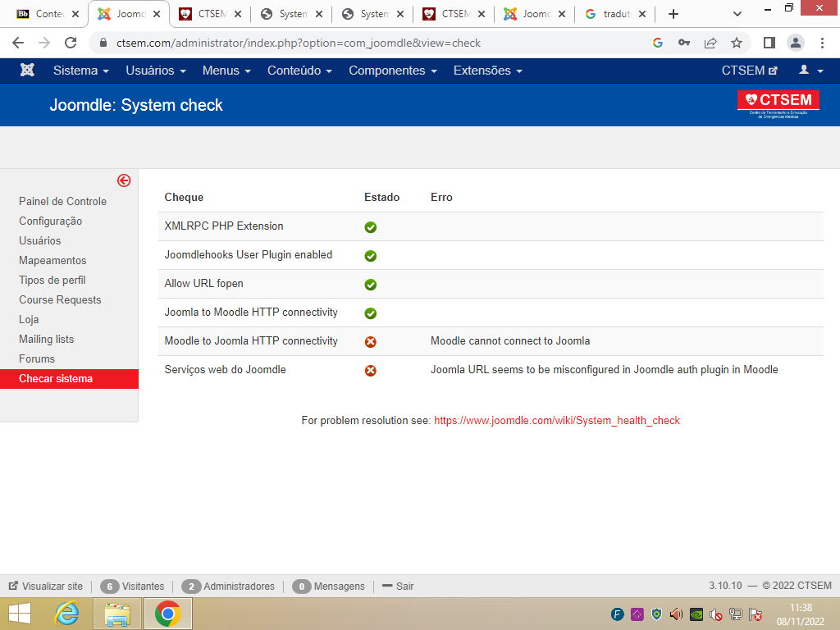Open Windows Start button
The width and height of the screenshot is (840, 630).
pyautogui.click(x=20, y=614)
